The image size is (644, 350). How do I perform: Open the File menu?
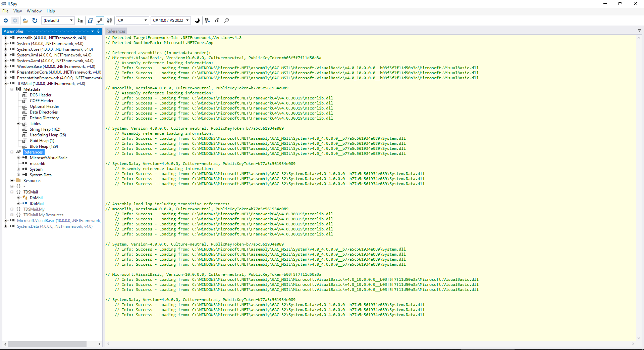5,11
